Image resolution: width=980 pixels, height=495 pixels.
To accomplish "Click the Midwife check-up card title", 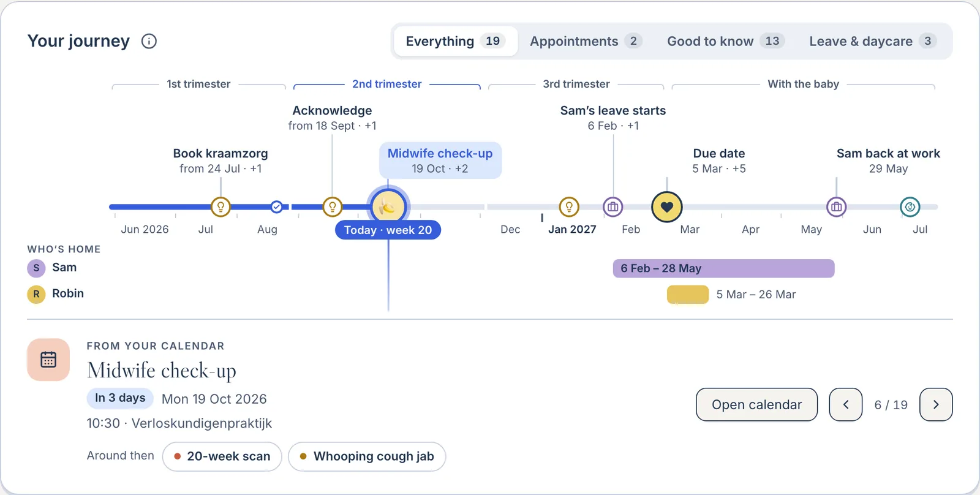I will [162, 371].
